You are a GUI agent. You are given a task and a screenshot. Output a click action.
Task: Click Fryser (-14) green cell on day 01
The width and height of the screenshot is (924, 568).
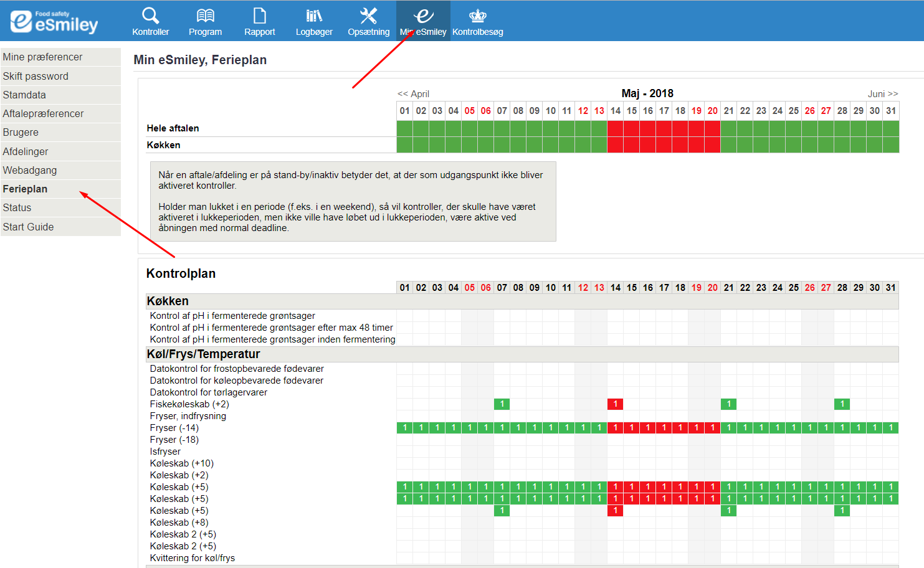(x=404, y=428)
